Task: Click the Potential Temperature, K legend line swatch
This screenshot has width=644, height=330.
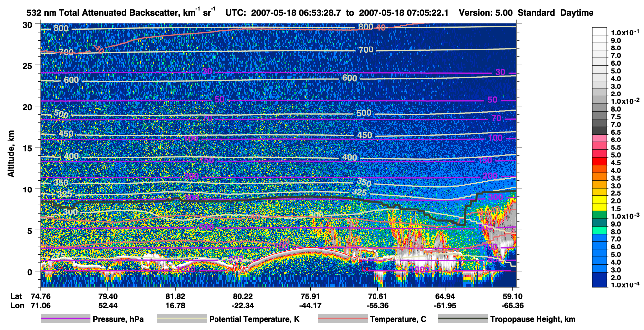Action: point(181,319)
